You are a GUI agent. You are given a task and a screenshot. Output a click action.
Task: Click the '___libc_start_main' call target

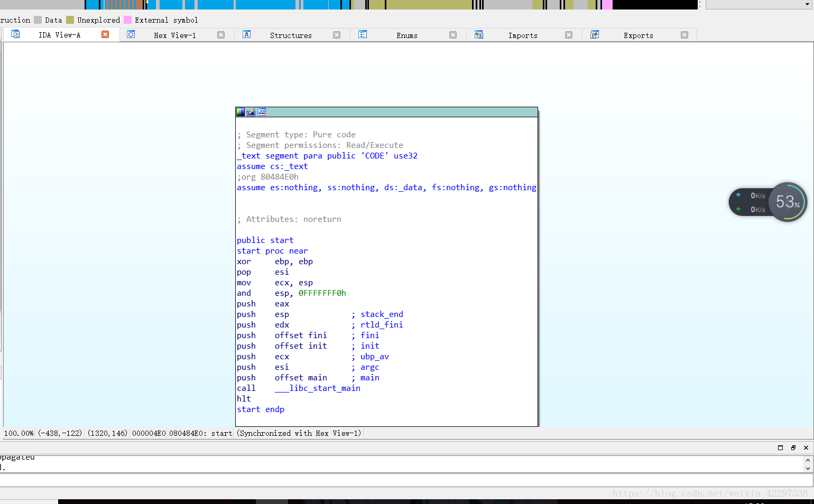click(318, 388)
